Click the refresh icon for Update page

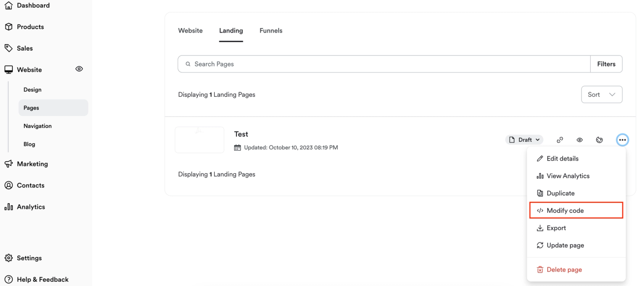540,245
